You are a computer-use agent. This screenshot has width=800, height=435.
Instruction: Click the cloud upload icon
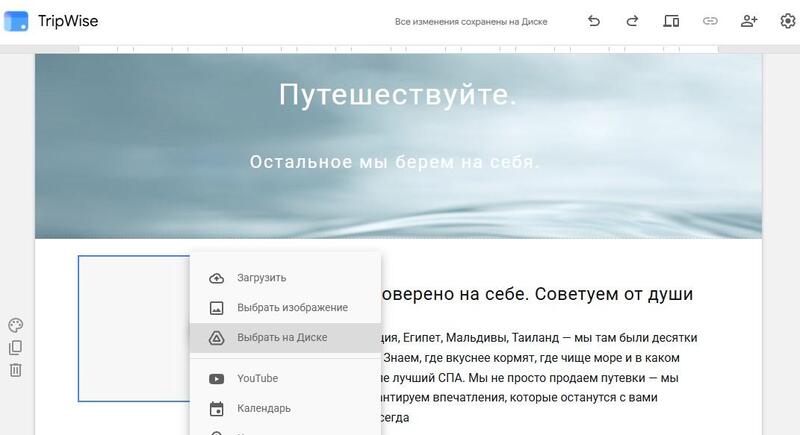click(216, 278)
